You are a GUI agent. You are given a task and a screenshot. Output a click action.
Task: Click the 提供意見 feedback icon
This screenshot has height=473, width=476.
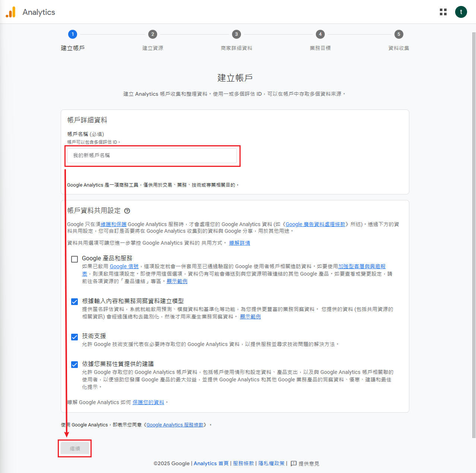[293, 463]
